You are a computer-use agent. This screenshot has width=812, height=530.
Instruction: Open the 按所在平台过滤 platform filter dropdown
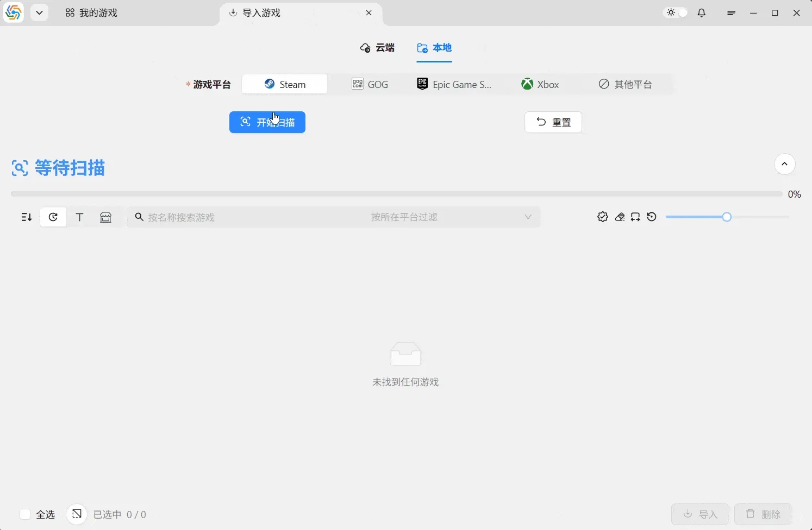(450, 217)
